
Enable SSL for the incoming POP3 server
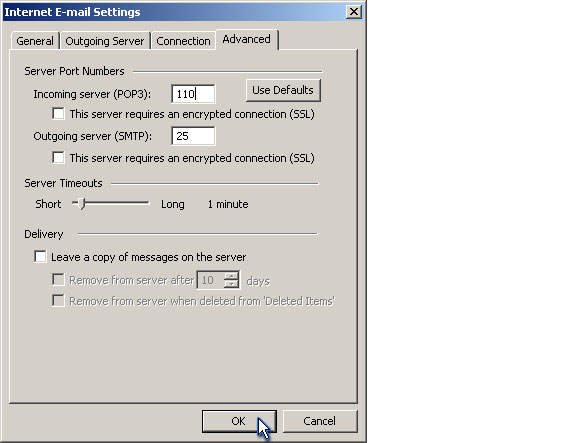(58, 114)
